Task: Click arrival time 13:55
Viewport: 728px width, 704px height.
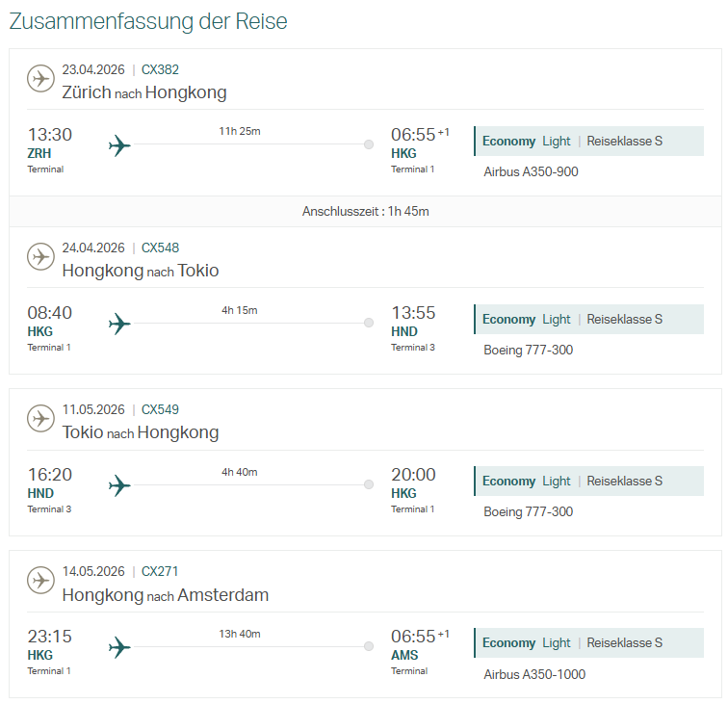Action: 413,313
